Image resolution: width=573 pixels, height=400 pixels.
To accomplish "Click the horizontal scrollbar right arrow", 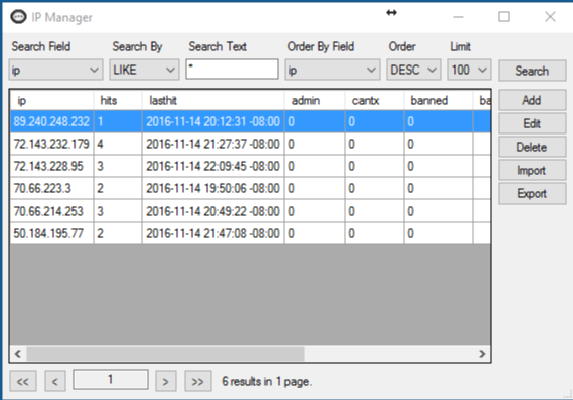I will (482, 354).
